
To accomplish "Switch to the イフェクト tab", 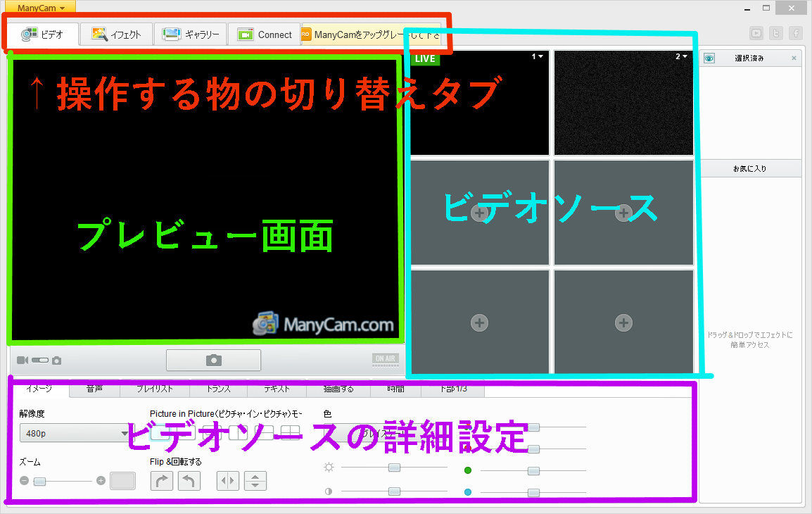I will tap(115, 34).
